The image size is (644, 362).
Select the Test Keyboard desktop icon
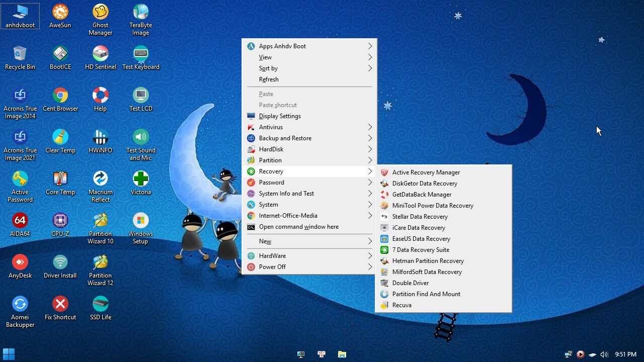click(x=140, y=58)
